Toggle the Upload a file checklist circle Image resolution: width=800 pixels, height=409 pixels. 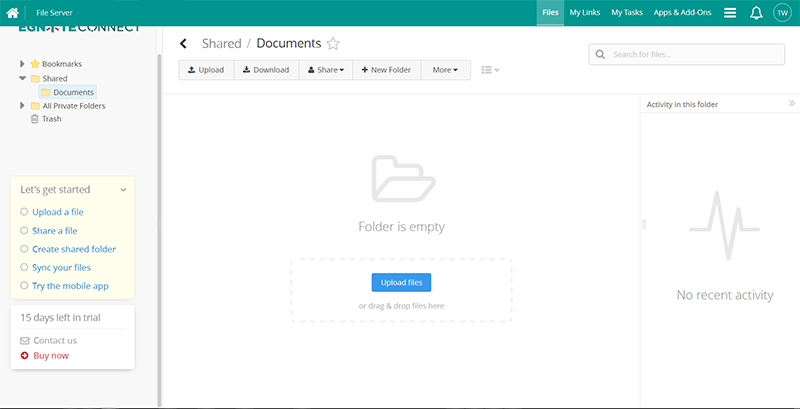click(24, 212)
